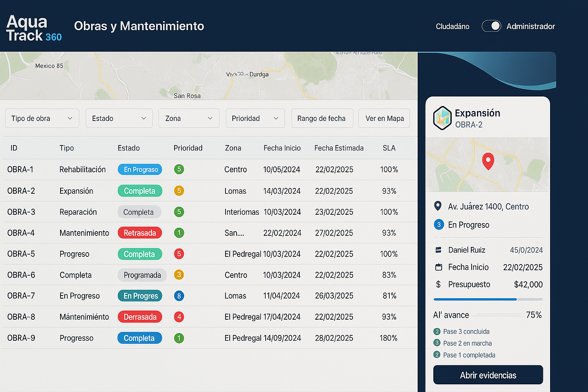The image size is (588, 392).
Task: Open the Tipo de obra dropdown
Action: pyautogui.click(x=42, y=118)
